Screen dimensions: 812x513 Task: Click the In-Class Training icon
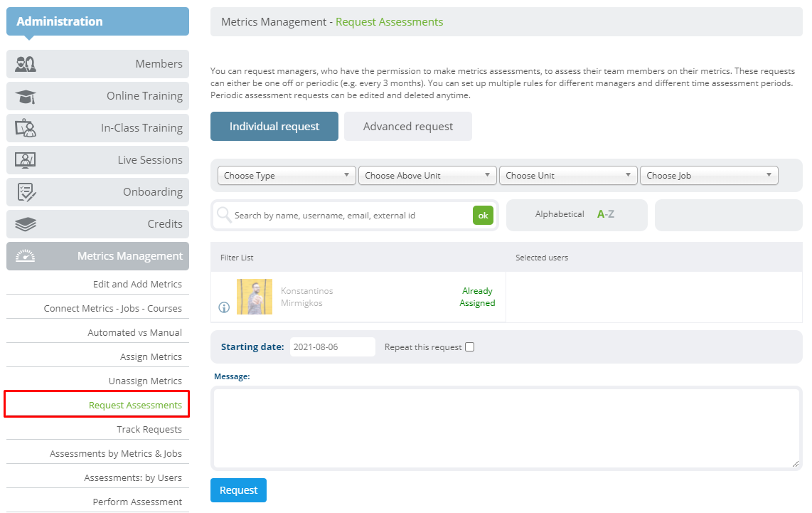coord(26,128)
